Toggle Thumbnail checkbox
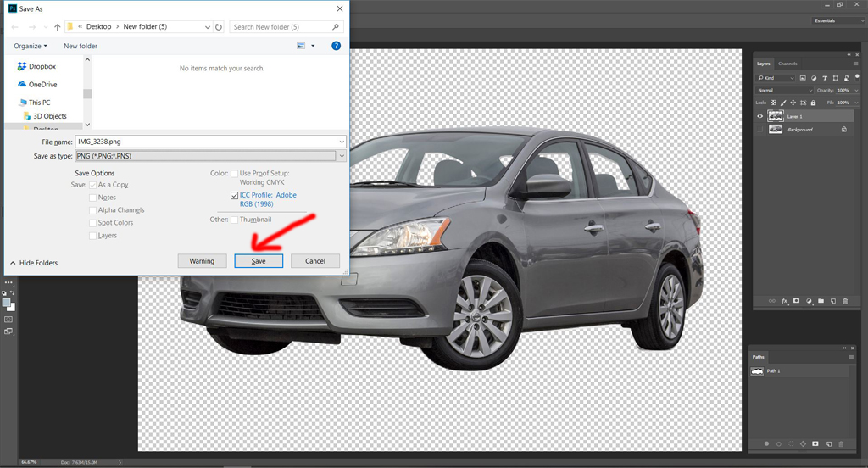The image size is (868, 468). click(235, 220)
